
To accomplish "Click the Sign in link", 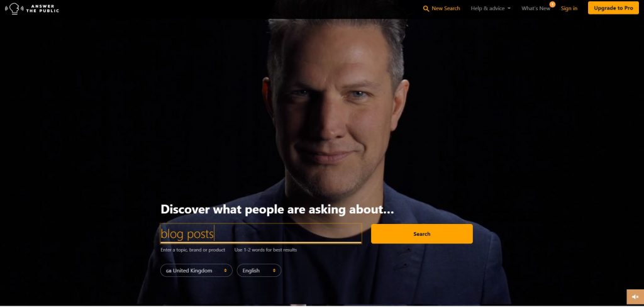I will (569, 8).
